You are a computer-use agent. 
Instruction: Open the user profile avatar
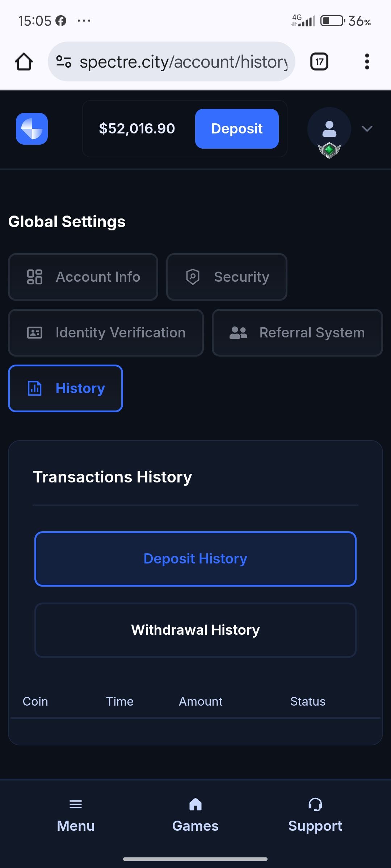329,129
